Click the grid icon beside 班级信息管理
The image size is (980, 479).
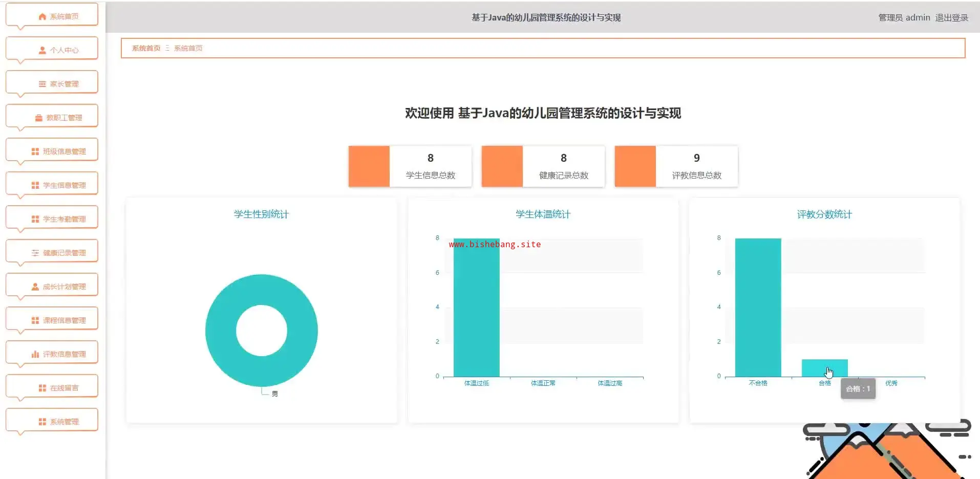coord(35,152)
